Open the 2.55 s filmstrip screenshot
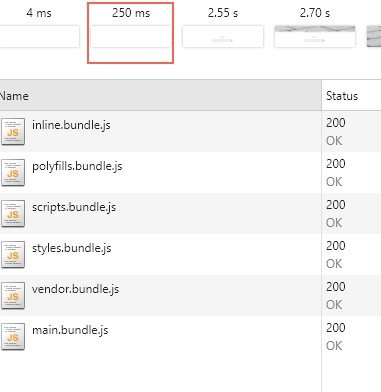Image resolution: width=381 pixels, height=392 pixels. click(223, 36)
